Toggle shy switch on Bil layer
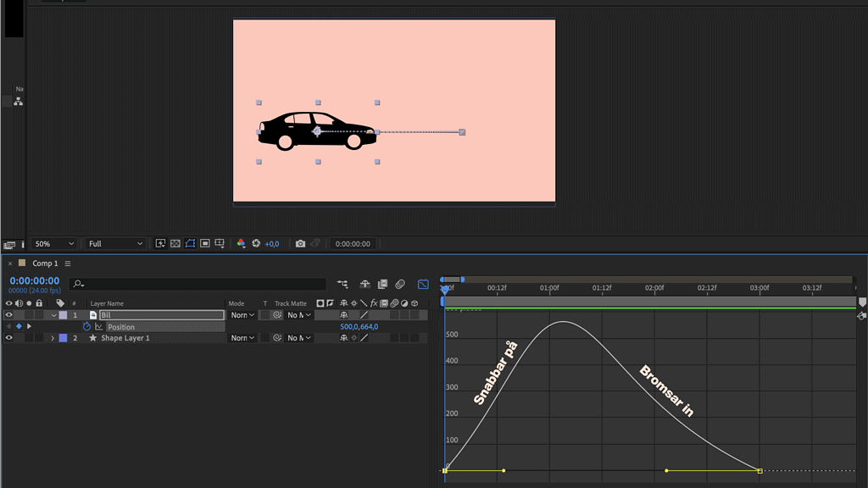 344,315
